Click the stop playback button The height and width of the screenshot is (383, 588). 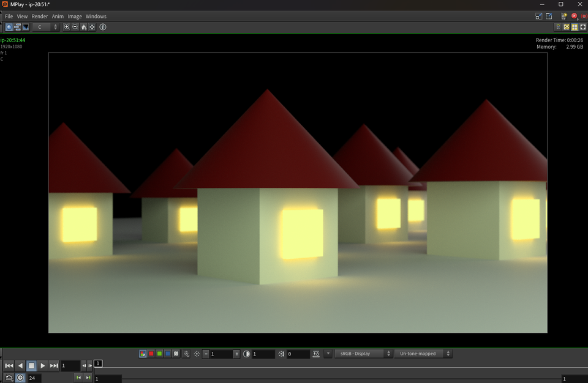pos(31,366)
